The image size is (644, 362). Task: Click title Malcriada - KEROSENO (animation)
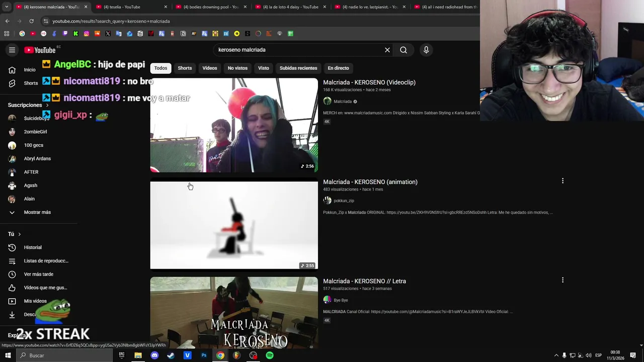click(x=370, y=182)
